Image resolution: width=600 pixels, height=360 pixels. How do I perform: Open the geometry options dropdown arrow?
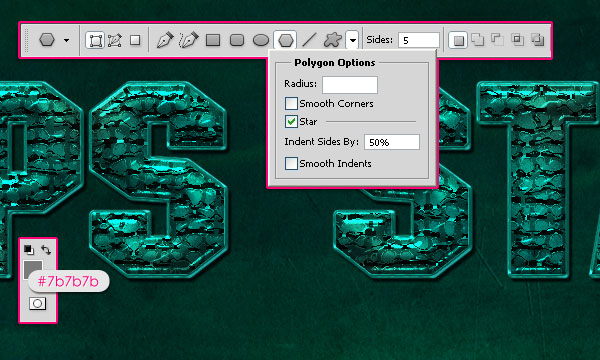[x=352, y=40]
